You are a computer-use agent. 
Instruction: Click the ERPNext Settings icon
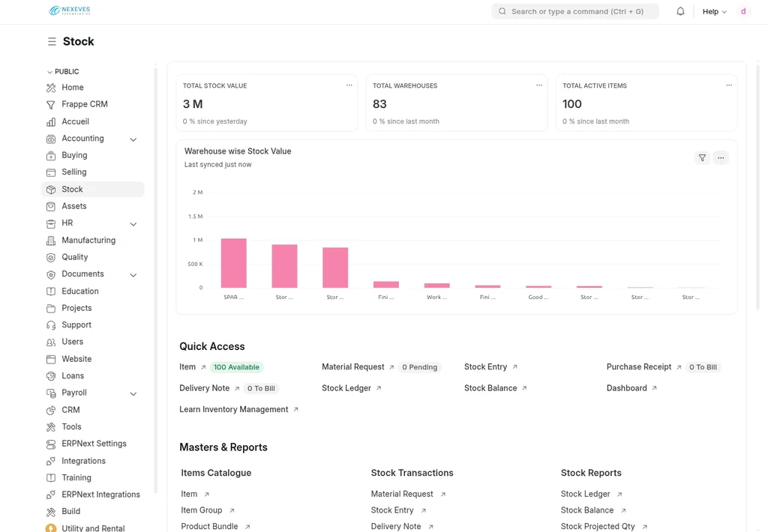pos(51,444)
